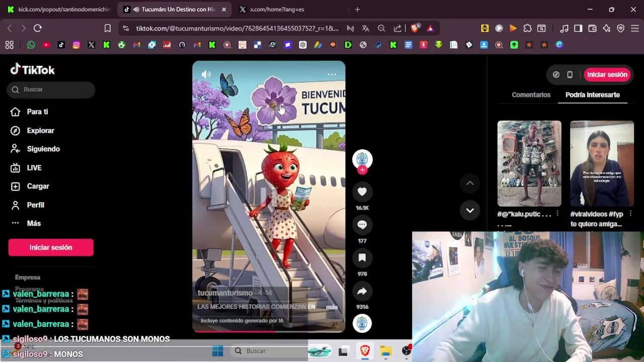Open the Windows Start menu
The width and height of the screenshot is (644, 362).
click(x=217, y=351)
